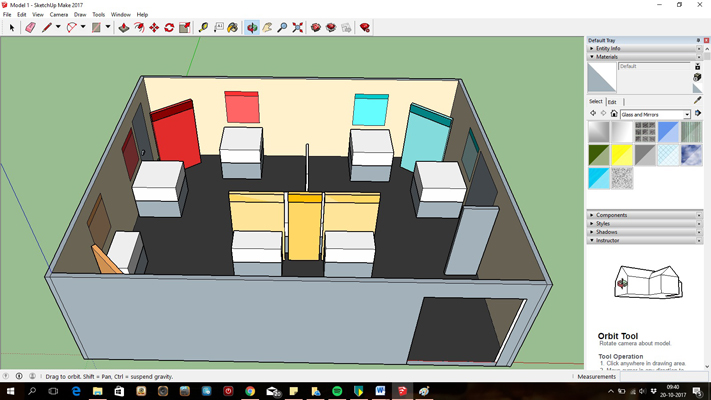Open Chrome from the taskbar
The height and width of the screenshot is (400, 711).
(250, 391)
